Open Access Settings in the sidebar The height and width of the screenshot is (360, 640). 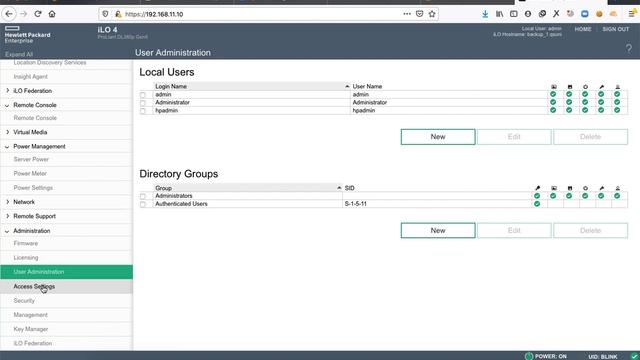coord(67,287)
